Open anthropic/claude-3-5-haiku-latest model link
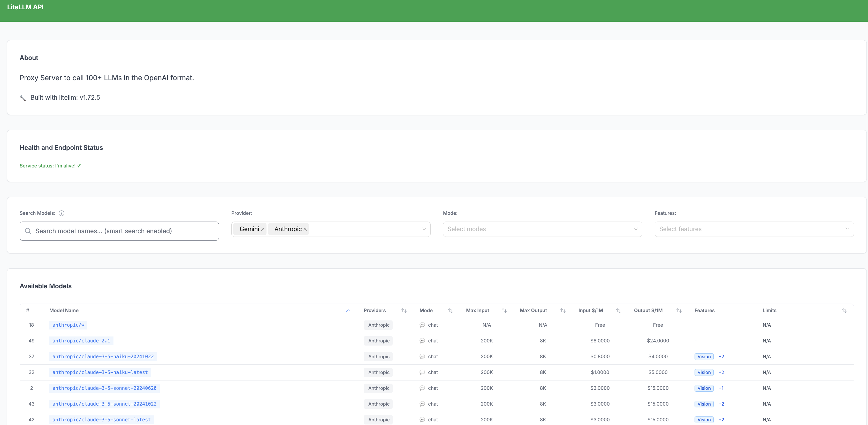This screenshot has width=868, height=425. coord(100,372)
